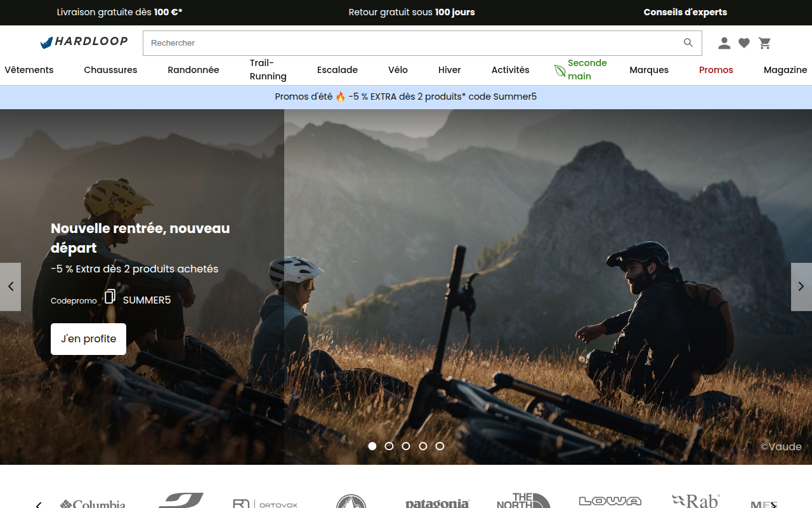
Task: Open the Marques menu
Action: pyautogui.click(x=649, y=70)
